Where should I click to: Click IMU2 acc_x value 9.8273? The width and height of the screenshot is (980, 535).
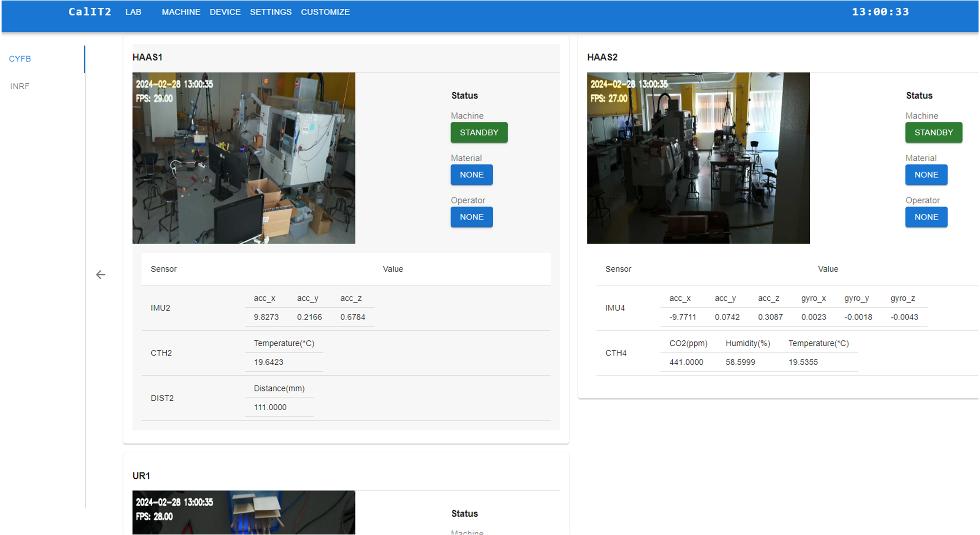[266, 317]
